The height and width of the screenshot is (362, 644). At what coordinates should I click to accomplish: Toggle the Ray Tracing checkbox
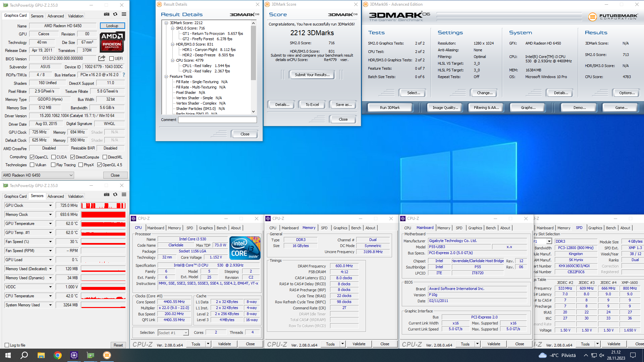click(x=53, y=165)
